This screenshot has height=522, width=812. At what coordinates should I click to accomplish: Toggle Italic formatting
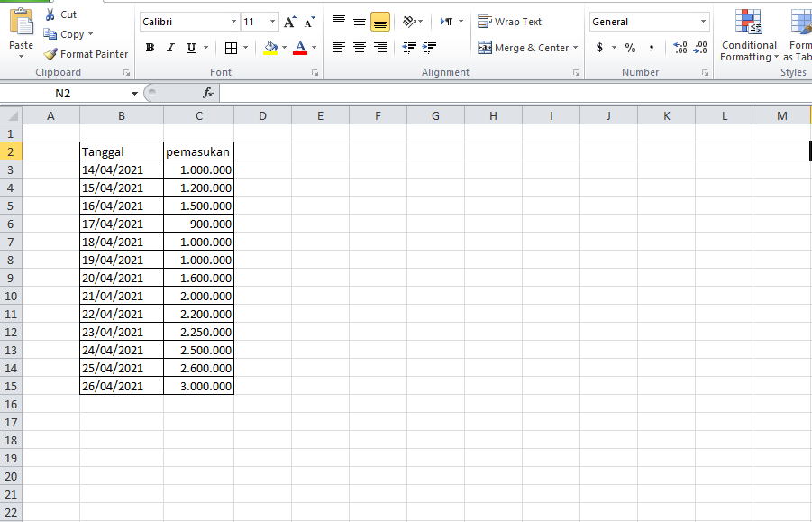[x=170, y=48]
